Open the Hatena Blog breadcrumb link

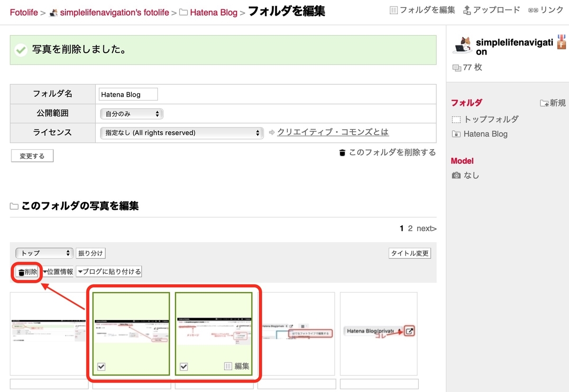pyautogui.click(x=213, y=12)
